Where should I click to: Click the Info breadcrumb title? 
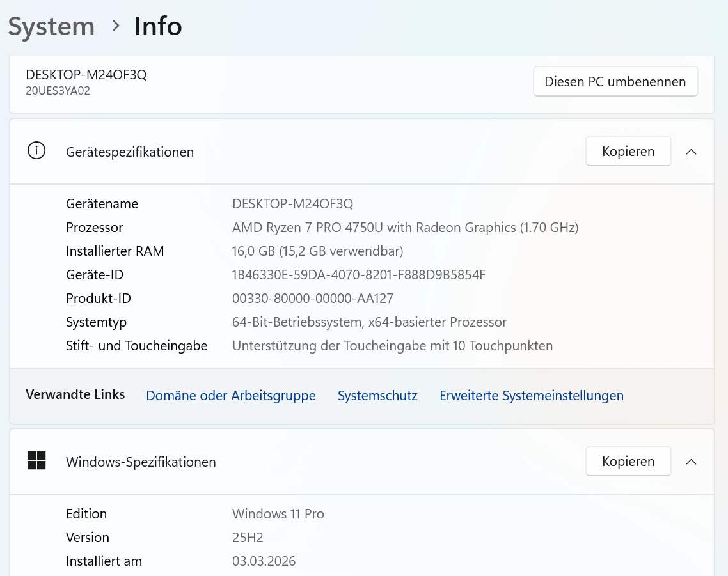158,26
